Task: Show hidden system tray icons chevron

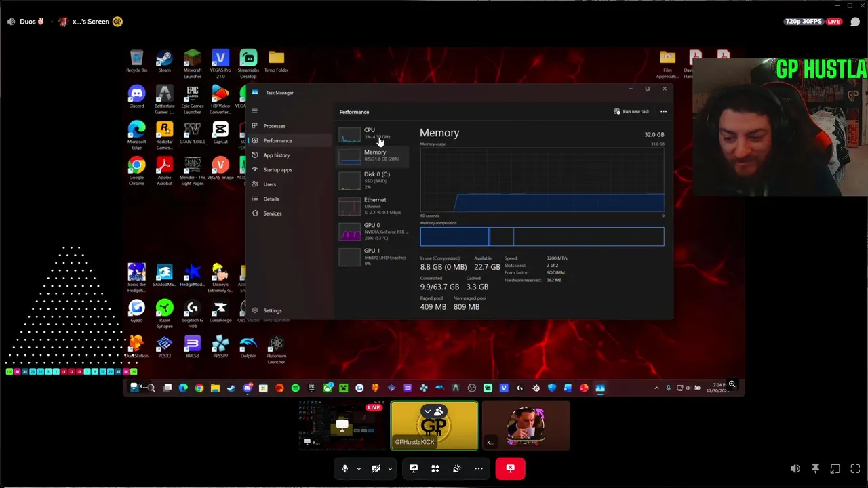Action: 656,388
